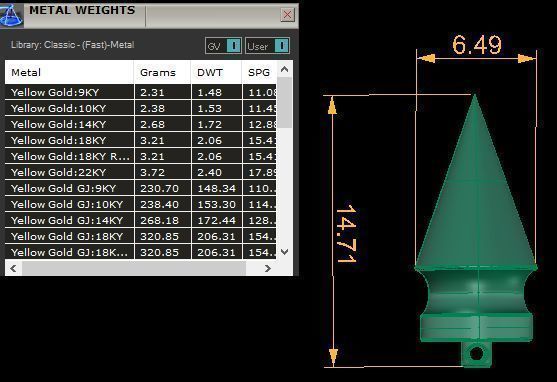The width and height of the screenshot is (557, 382).
Task: Select the Yellow Gold GJ:18KY row
Action: [141, 236]
